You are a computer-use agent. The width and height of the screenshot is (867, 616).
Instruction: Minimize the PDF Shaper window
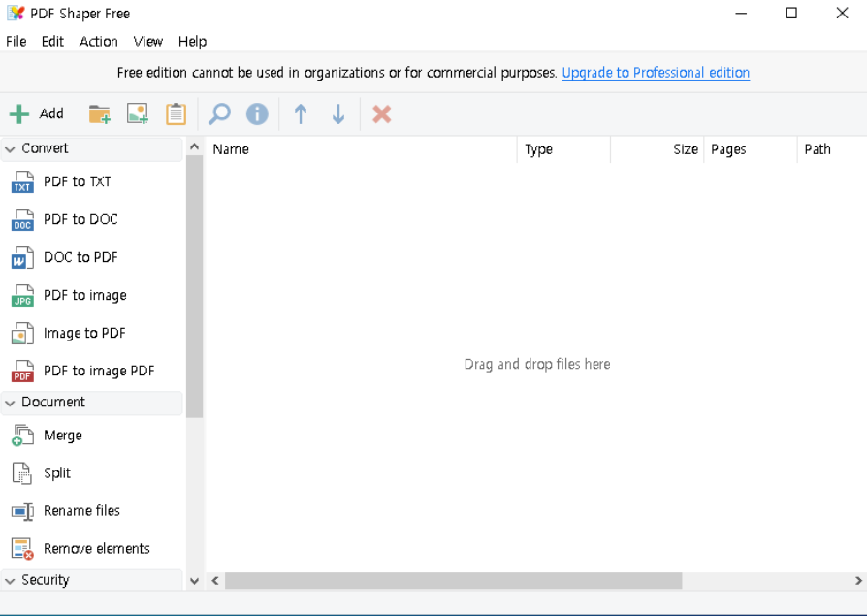click(741, 14)
